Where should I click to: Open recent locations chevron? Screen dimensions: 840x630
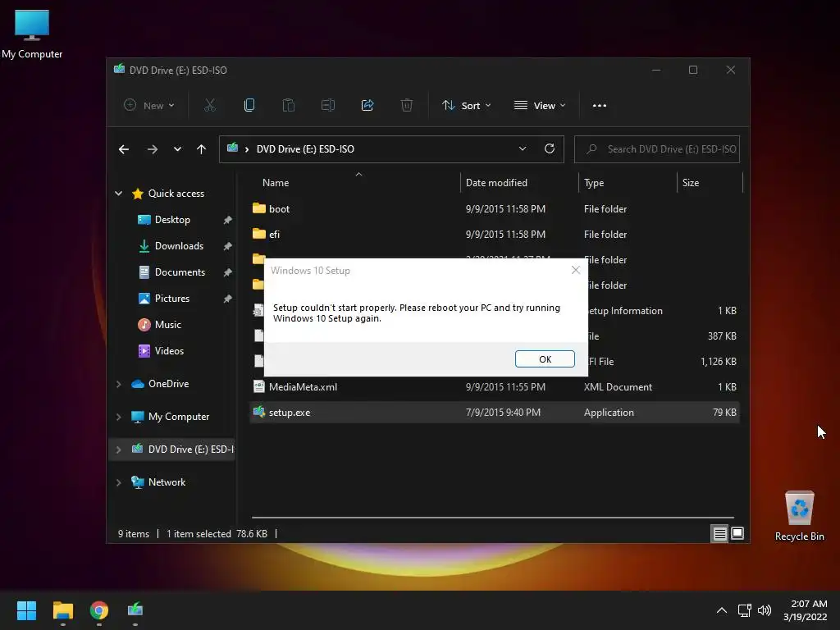click(177, 149)
